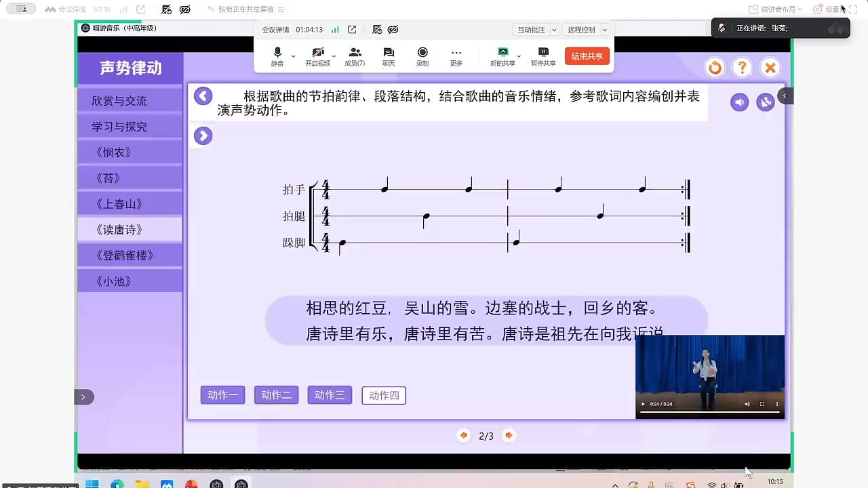Open 设置 settings at top right

pyautogui.click(x=827, y=9)
